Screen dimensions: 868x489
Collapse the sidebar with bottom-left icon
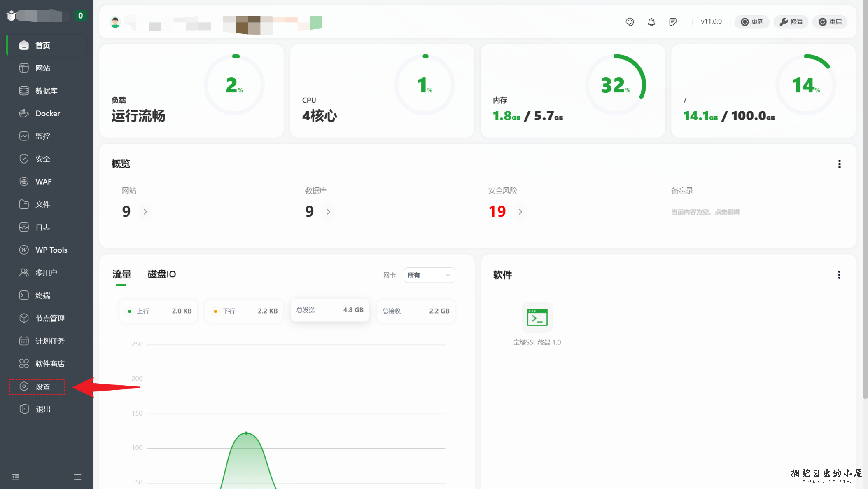pyautogui.click(x=16, y=477)
